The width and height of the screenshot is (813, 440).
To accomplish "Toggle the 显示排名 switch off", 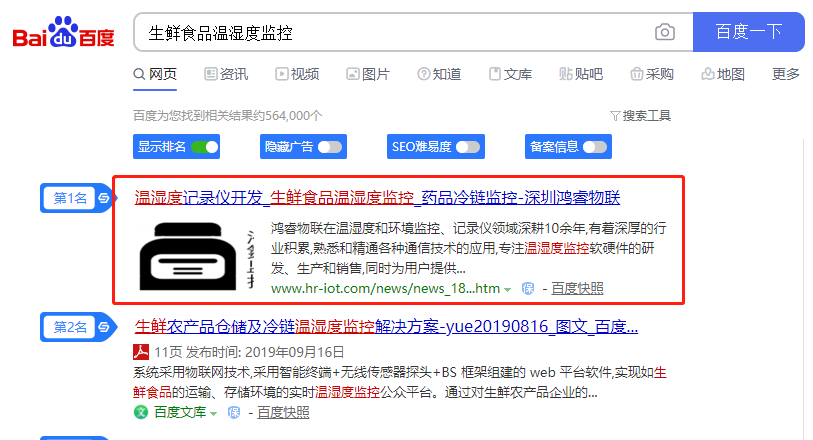I will (205, 147).
